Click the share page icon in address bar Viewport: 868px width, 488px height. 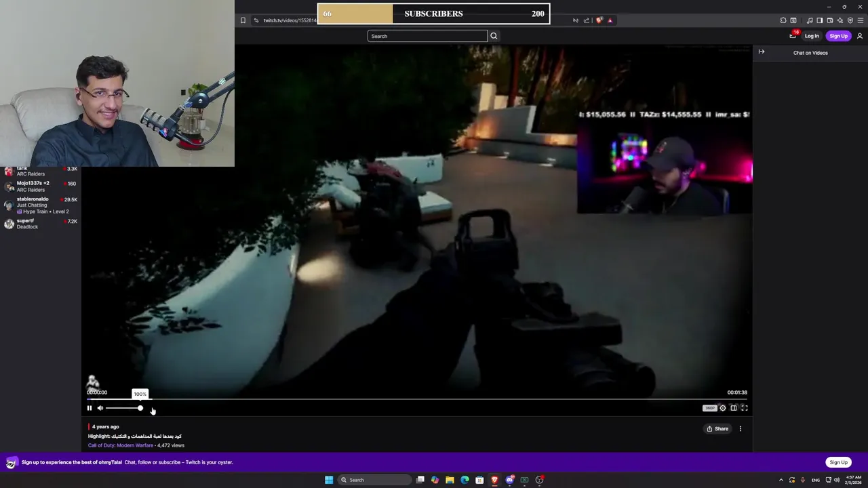pyautogui.click(x=587, y=20)
